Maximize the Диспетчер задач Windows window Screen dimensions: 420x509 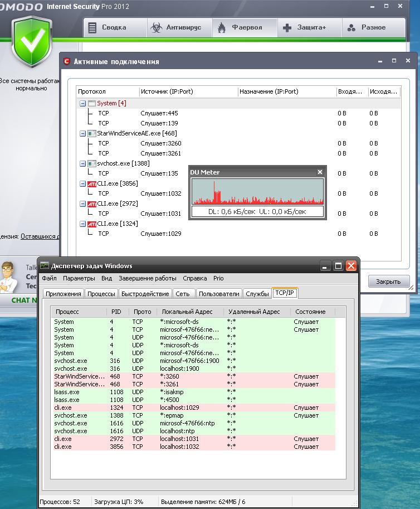[338, 266]
